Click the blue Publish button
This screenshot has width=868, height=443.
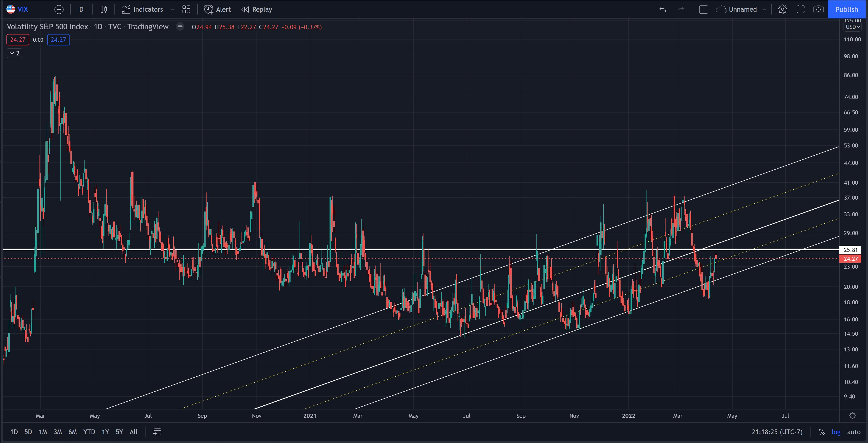click(846, 10)
